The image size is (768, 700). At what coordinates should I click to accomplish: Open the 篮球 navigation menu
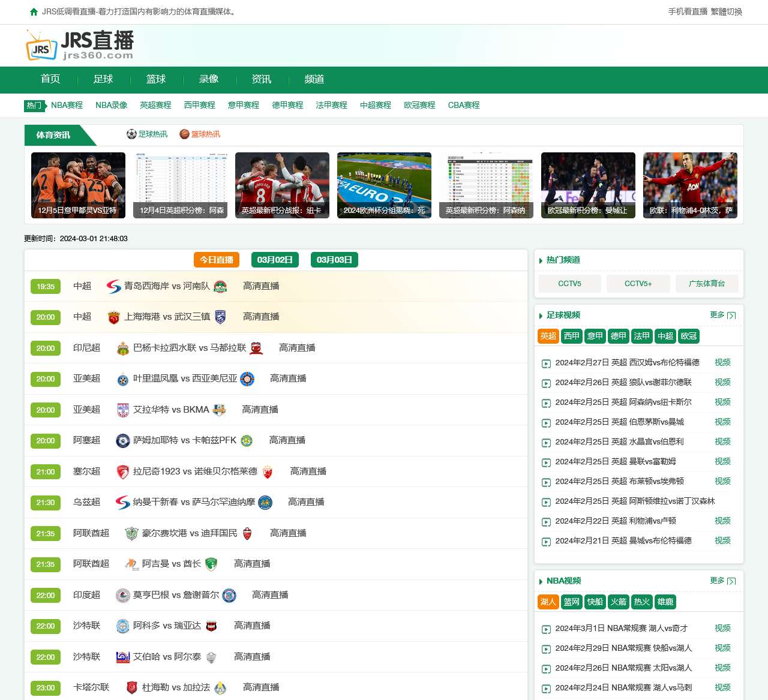click(156, 79)
